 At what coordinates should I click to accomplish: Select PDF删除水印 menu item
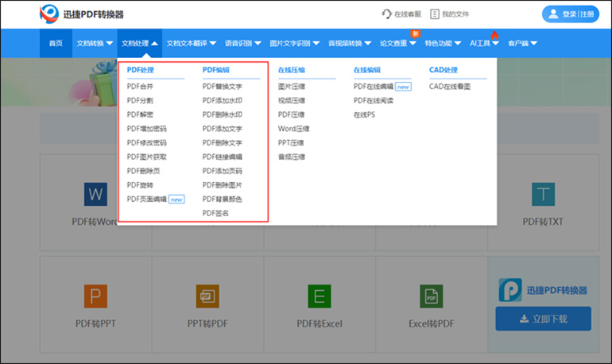[222, 114]
